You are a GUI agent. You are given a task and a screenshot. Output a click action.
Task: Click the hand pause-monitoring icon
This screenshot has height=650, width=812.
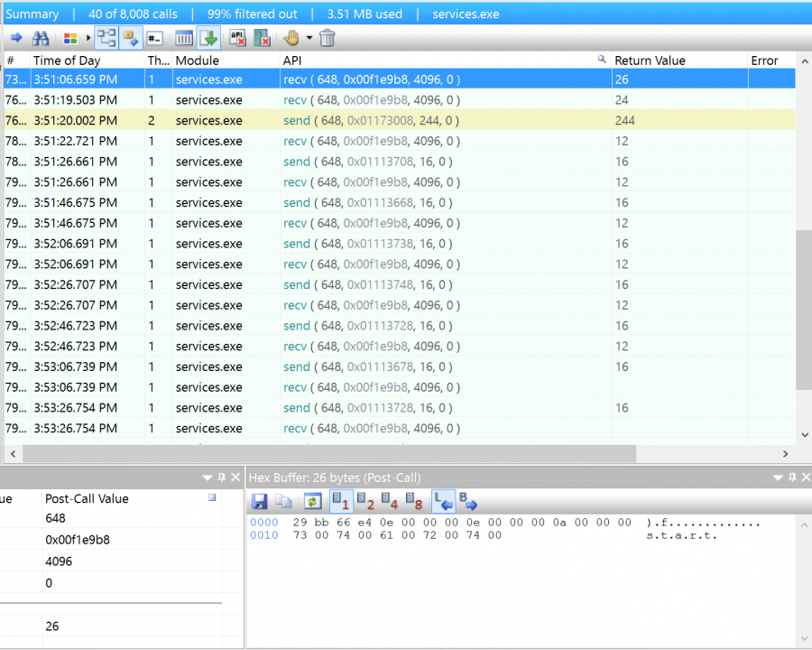[x=291, y=38]
